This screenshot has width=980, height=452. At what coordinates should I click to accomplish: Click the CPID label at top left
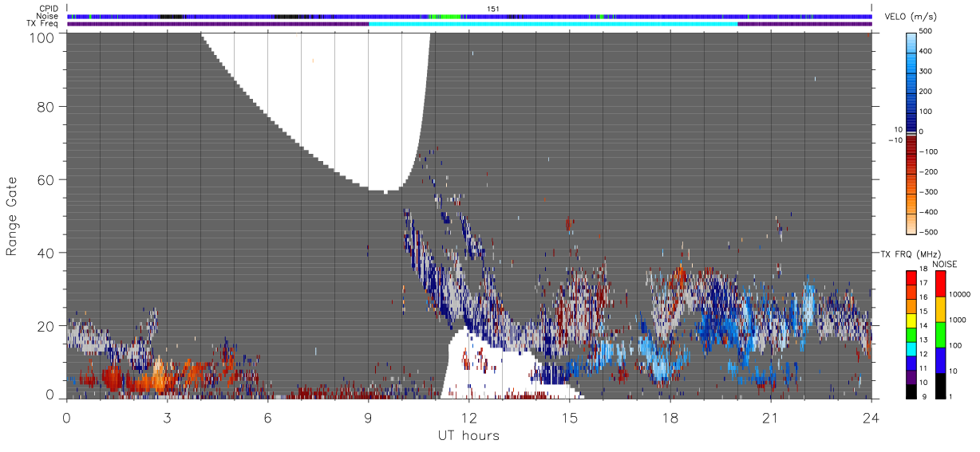[x=48, y=9]
